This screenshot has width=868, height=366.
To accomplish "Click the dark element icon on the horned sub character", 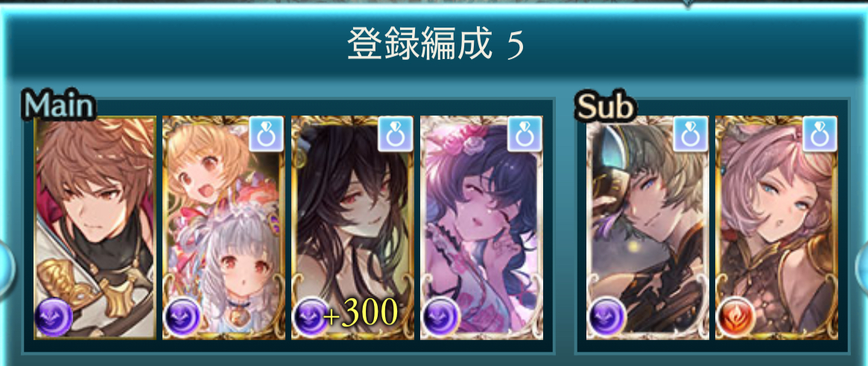I will tap(606, 317).
